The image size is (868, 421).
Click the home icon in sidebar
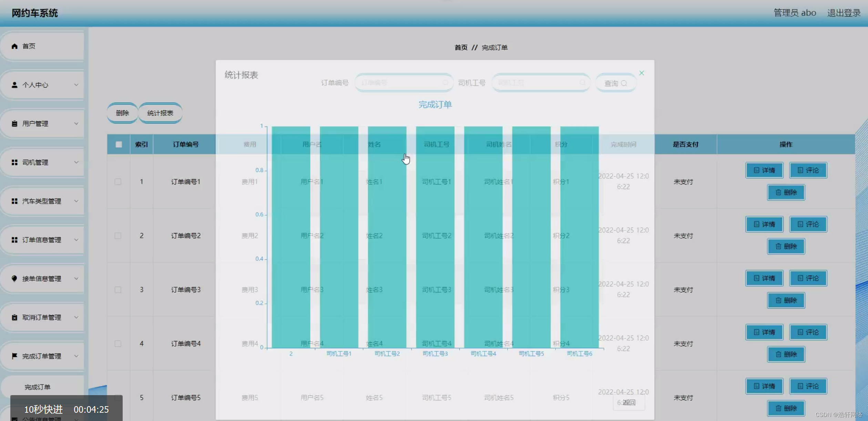(x=14, y=46)
